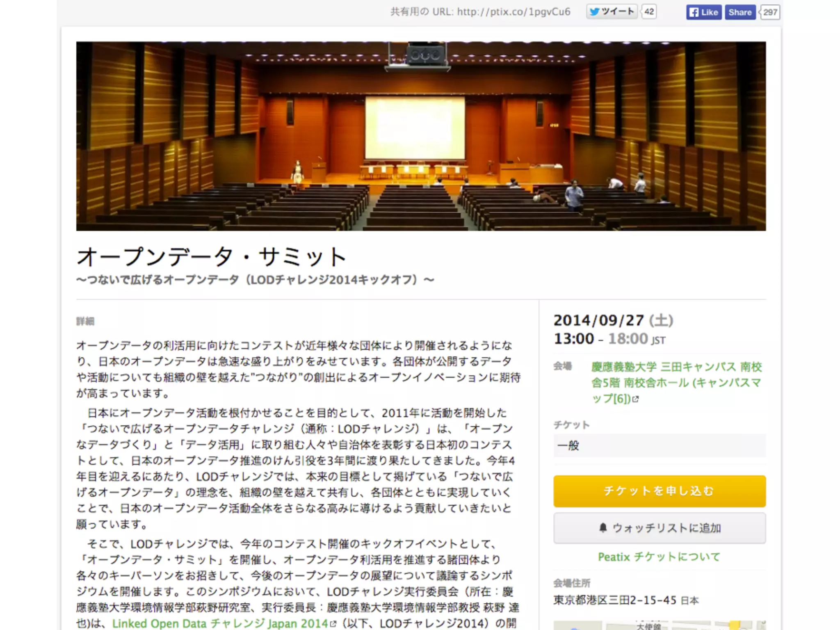The height and width of the screenshot is (630, 840).
Task: Open Peatix チケットについて link
Action: coord(659,557)
